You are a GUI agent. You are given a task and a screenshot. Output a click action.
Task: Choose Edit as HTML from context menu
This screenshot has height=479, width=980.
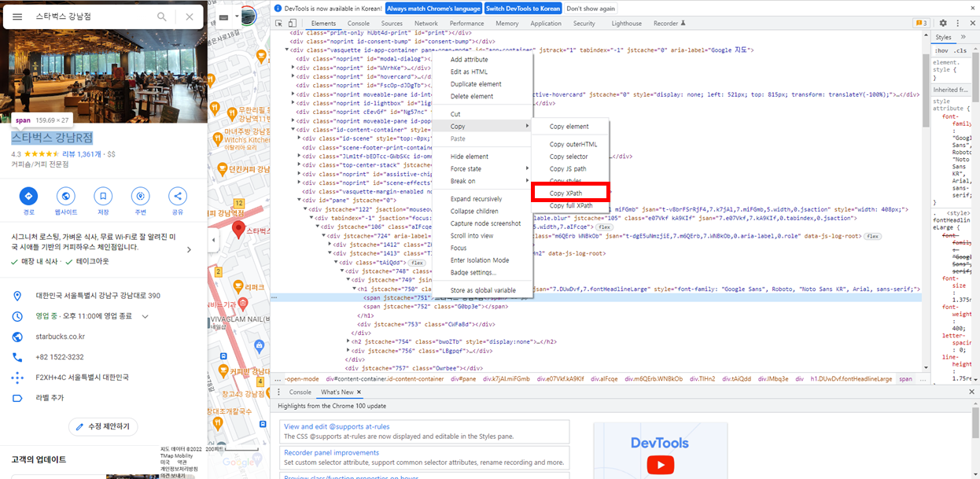coord(469,72)
